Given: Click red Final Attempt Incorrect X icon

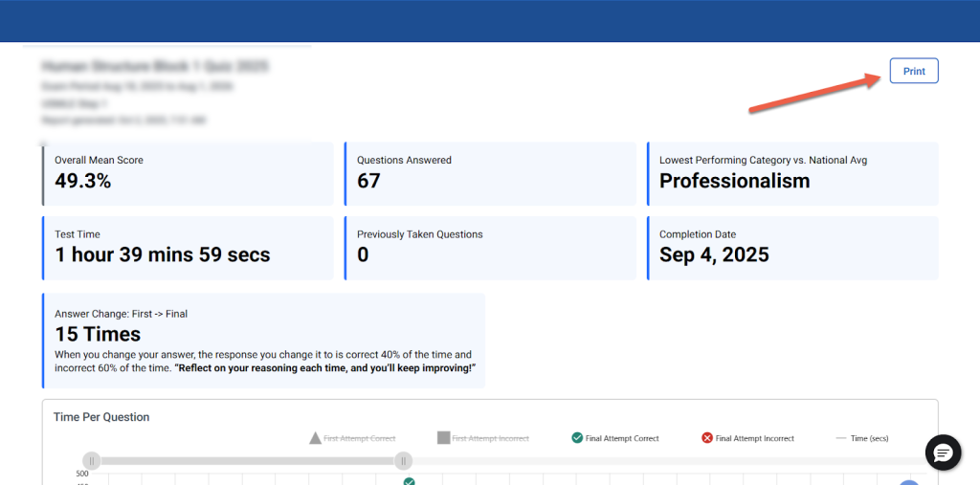Looking at the screenshot, I should [x=707, y=438].
